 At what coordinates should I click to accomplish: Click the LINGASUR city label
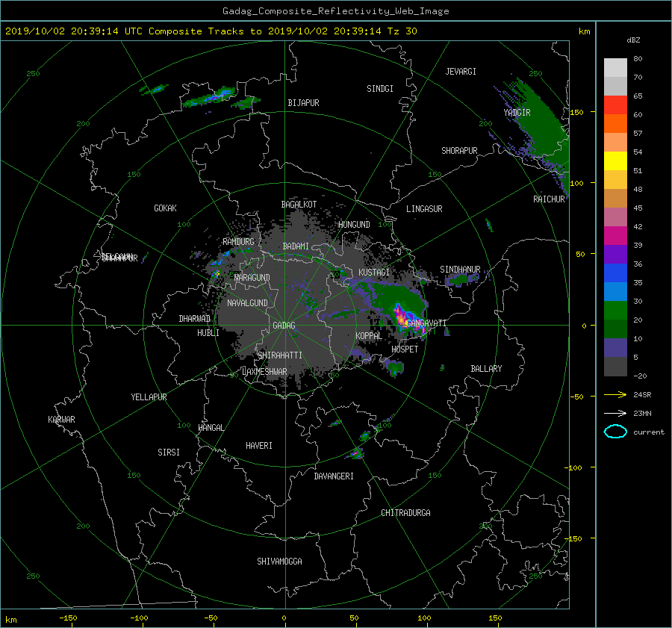click(x=424, y=209)
